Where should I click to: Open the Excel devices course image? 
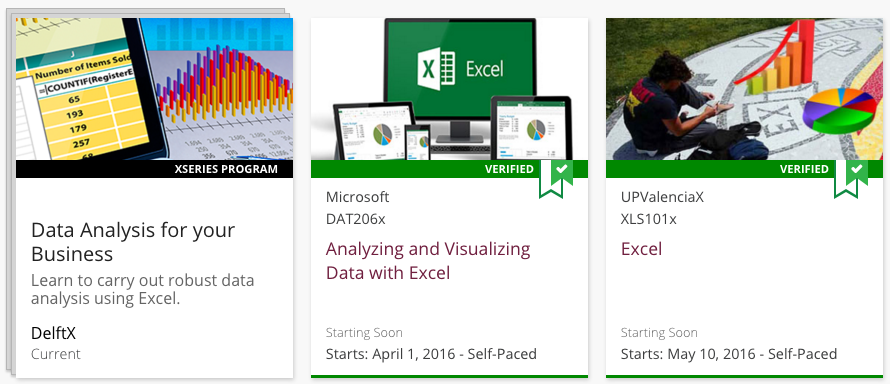[x=450, y=89]
